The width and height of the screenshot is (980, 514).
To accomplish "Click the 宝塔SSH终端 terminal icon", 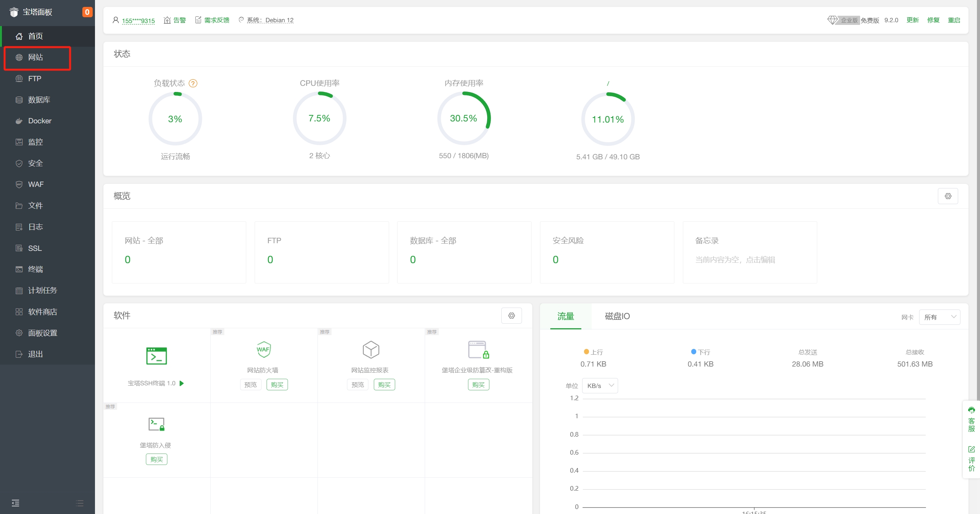I will pyautogui.click(x=156, y=356).
